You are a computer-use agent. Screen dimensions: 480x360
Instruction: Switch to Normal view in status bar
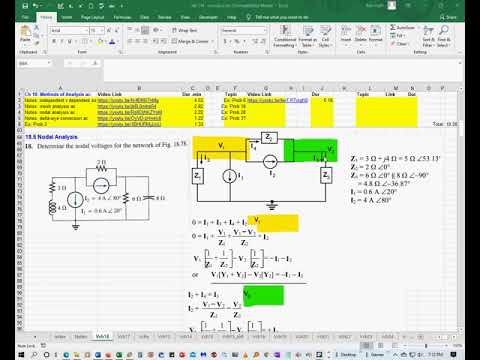click(366, 346)
